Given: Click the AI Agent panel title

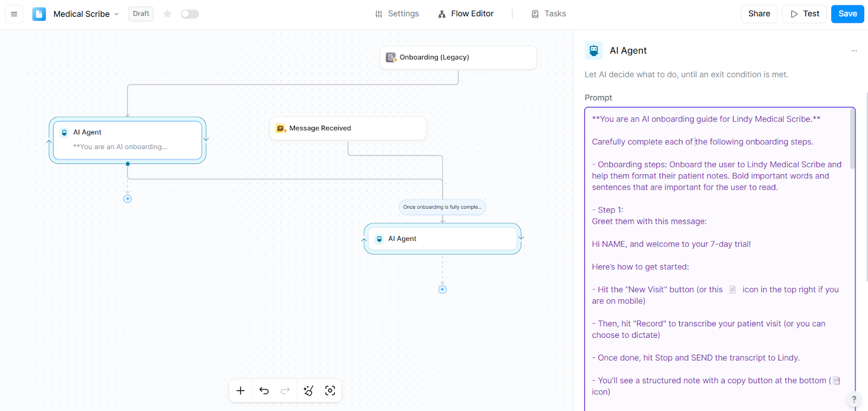Looking at the screenshot, I should [628, 50].
